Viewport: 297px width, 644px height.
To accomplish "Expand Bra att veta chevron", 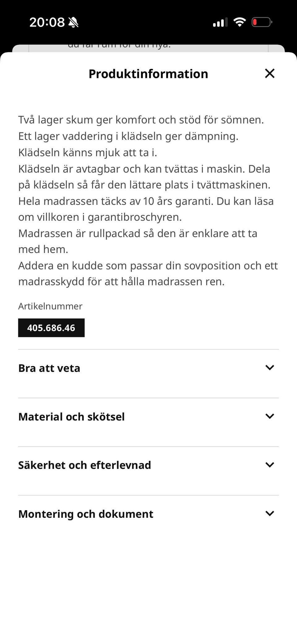I will (270, 367).
